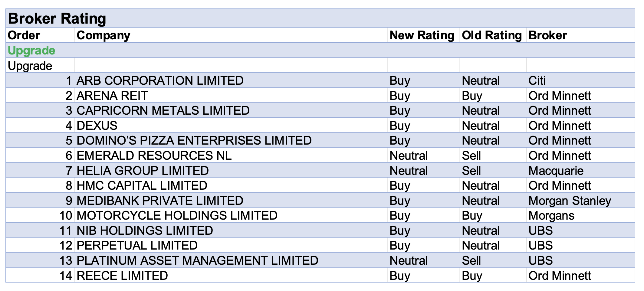The width and height of the screenshot is (644, 291).
Task: Click the DEXUS company cell
Action: 97,126
